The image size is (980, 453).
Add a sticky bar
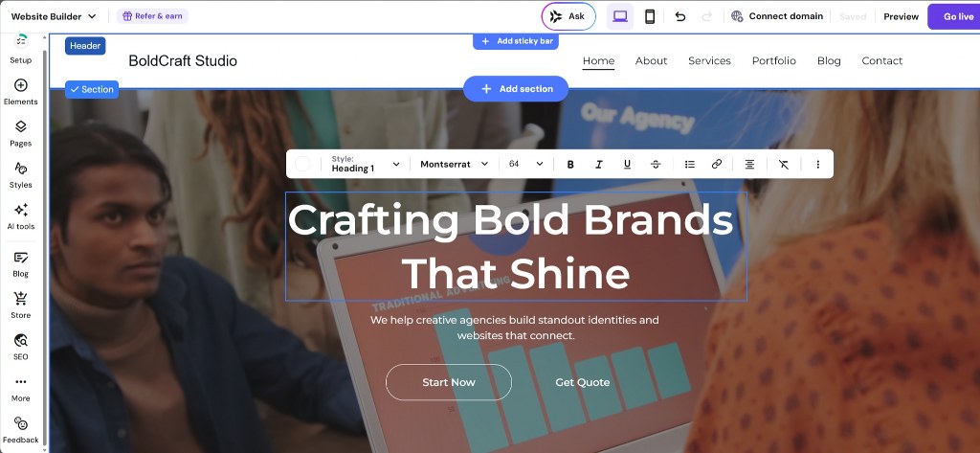point(516,41)
